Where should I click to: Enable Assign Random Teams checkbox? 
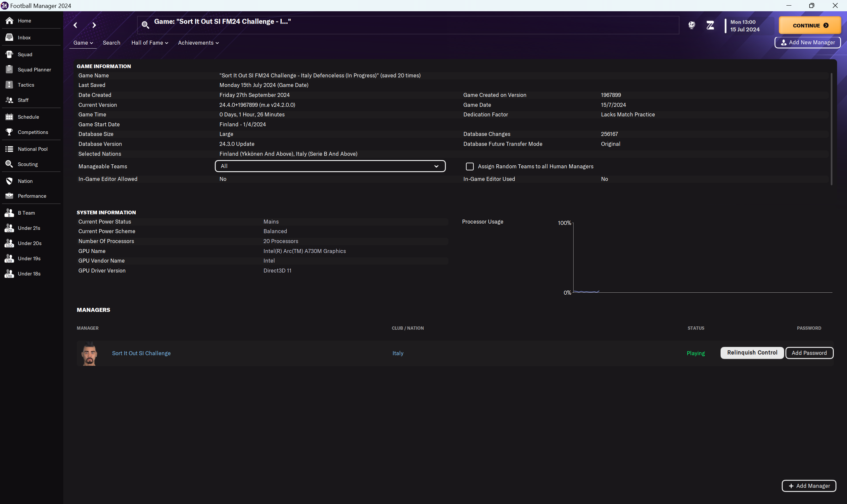pyautogui.click(x=469, y=166)
